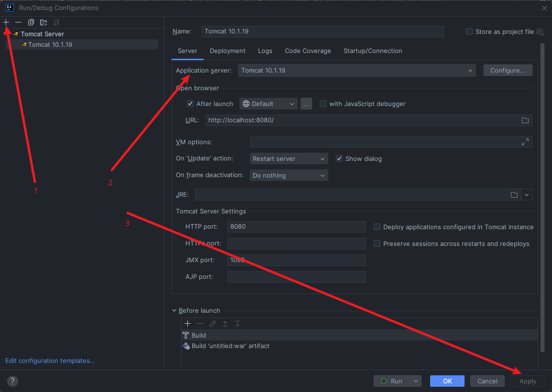Open the Application server dropdown

pos(357,70)
